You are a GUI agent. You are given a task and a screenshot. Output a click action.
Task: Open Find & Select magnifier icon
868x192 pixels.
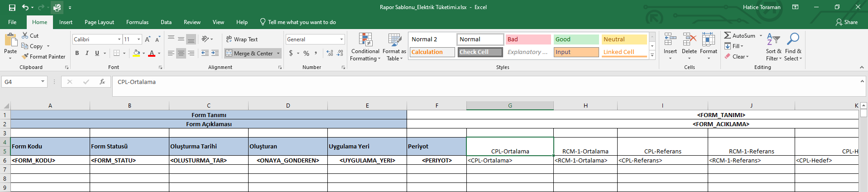(x=793, y=39)
